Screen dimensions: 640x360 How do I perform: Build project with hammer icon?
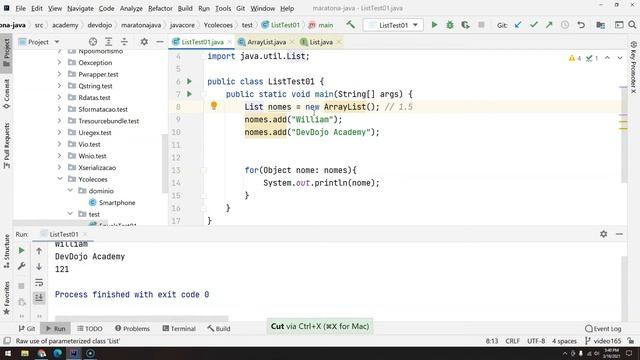click(350, 25)
